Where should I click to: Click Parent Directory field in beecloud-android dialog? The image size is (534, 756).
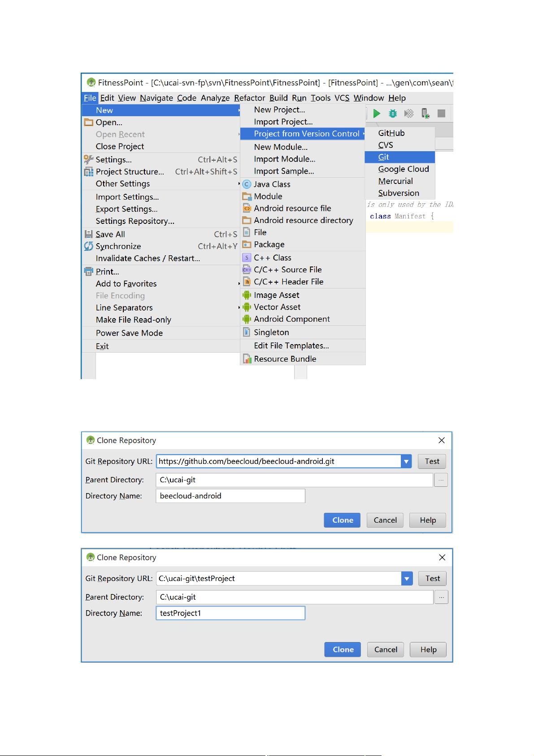[295, 480]
